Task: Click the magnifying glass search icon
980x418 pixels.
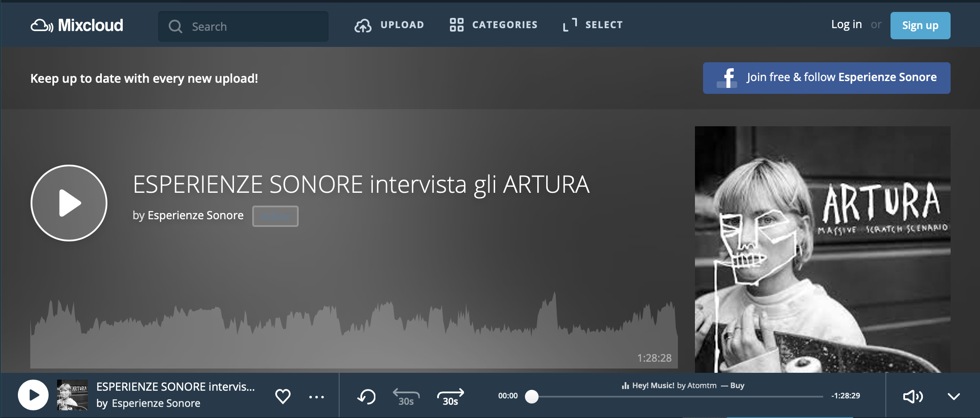Action: [x=175, y=26]
